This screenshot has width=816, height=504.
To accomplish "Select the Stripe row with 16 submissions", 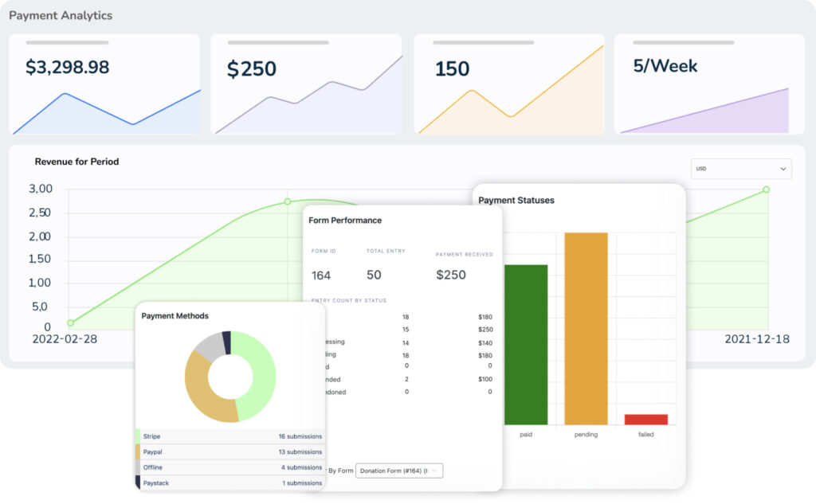I will tap(229, 436).
